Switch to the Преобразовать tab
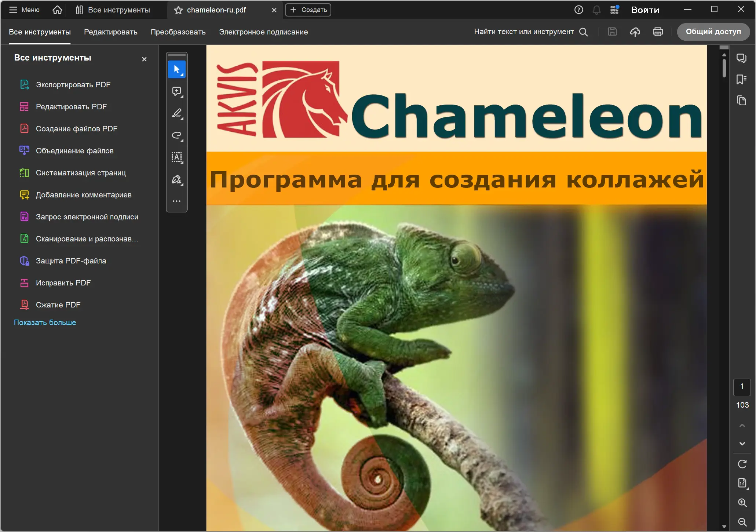756x532 pixels. pyautogui.click(x=178, y=32)
